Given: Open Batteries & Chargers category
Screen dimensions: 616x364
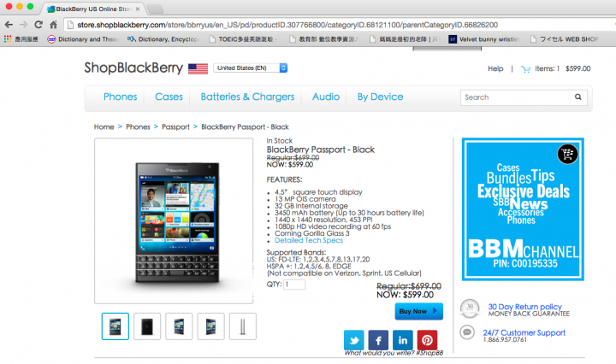Looking at the screenshot, I should [247, 97].
